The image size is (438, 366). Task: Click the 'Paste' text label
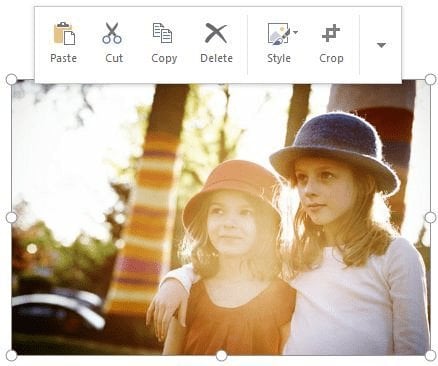tap(64, 58)
